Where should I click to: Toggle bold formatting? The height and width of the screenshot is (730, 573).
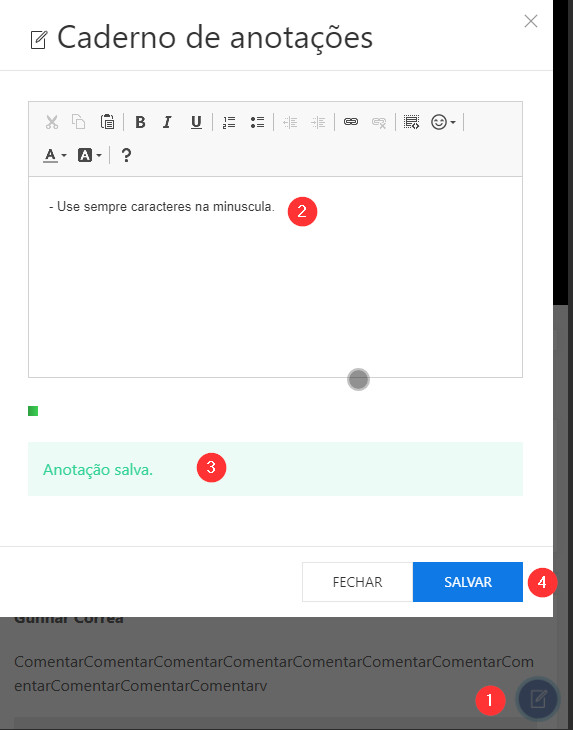pyautogui.click(x=140, y=122)
